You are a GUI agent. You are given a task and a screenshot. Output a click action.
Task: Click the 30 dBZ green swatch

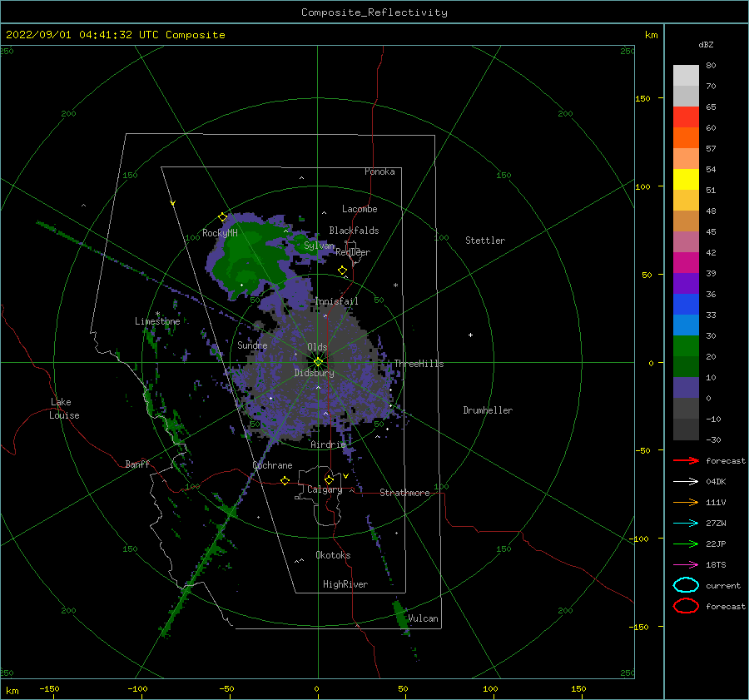(x=686, y=345)
